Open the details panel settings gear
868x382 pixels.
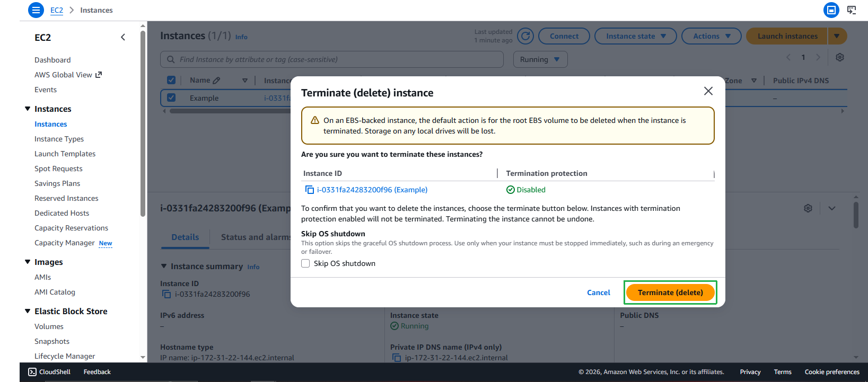click(808, 208)
